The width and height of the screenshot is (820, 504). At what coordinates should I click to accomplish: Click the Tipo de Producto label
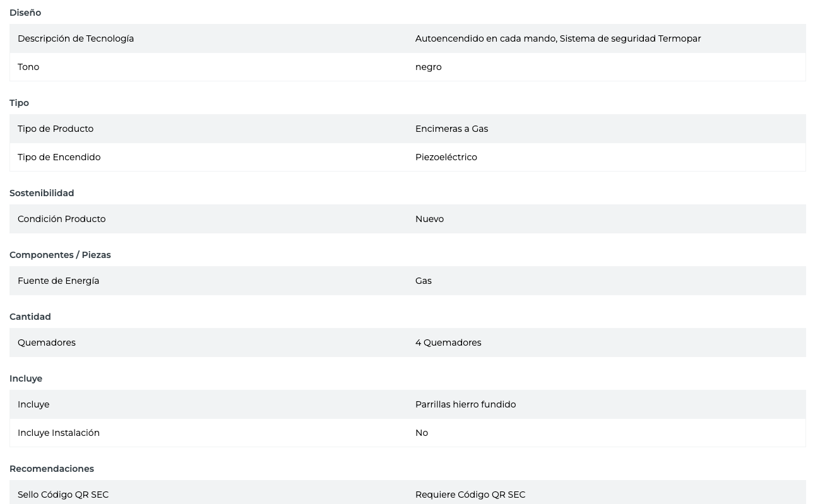click(x=56, y=129)
